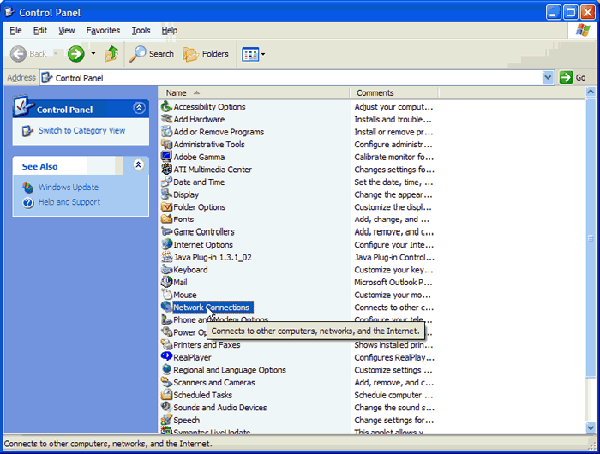Collapse the Control Panel side pane section
This screenshot has width=600, height=454.
pyautogui.click(x=138, y=108)
